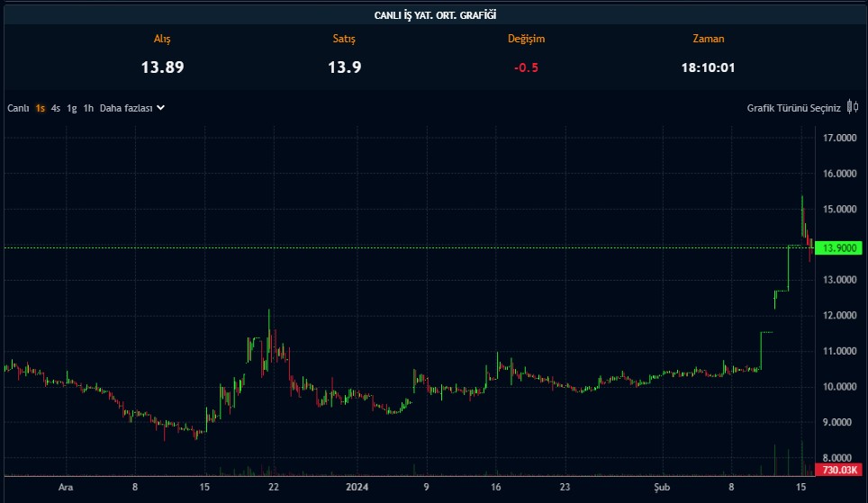The image size is (868, 503).
Task: Select the Canlı live interval
Action: (18, 108)
